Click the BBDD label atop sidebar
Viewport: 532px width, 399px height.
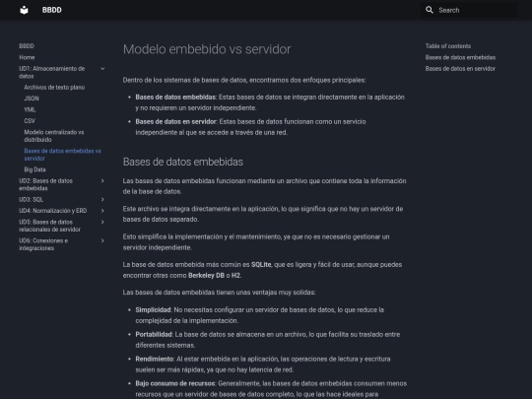click(x=27, y=46)
